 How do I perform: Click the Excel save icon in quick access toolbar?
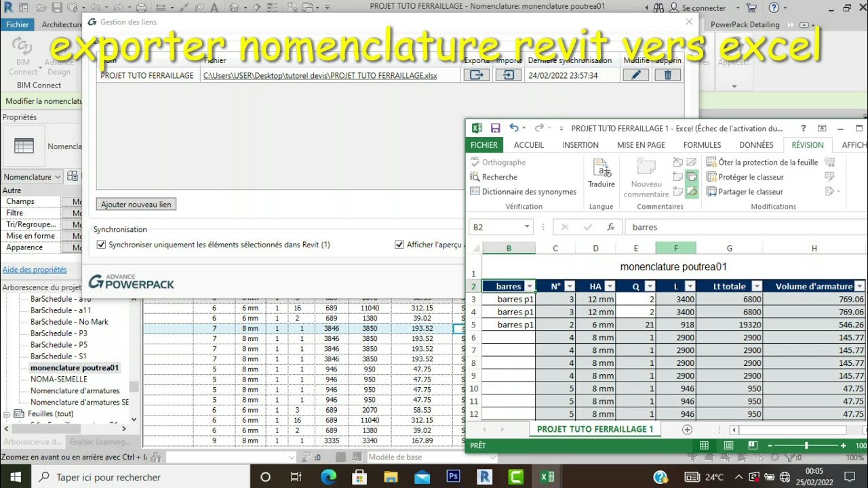(495, 128)
